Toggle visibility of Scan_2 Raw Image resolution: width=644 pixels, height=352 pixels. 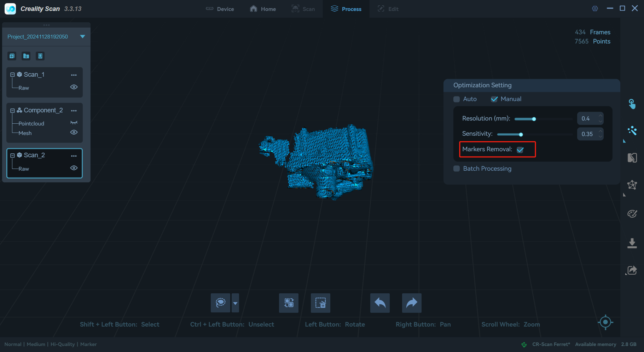pos(74,168)
